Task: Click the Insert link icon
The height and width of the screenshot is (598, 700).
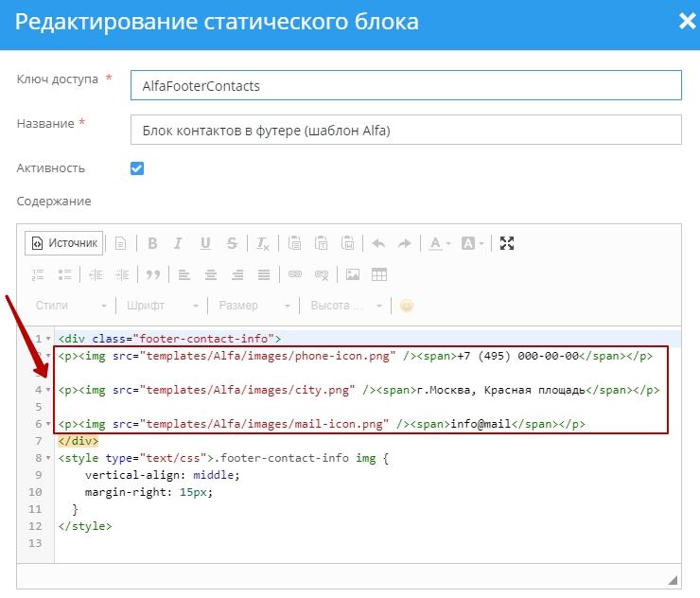Action: tap(295, 274)
